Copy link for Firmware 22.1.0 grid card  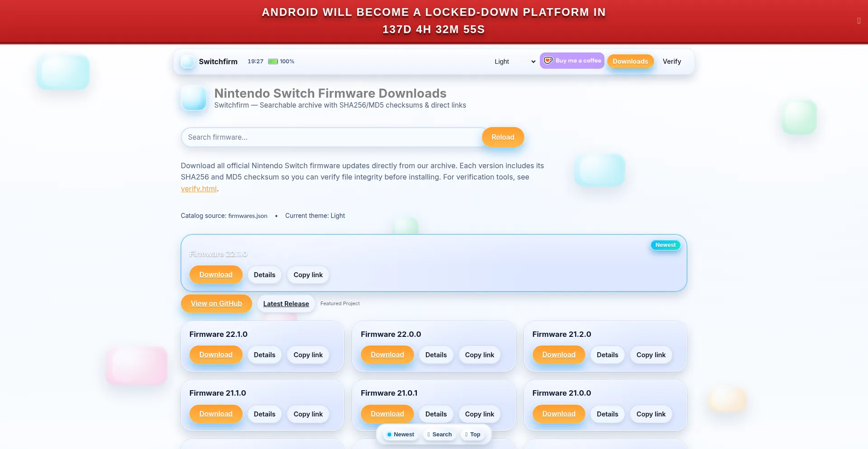point(308,355)
